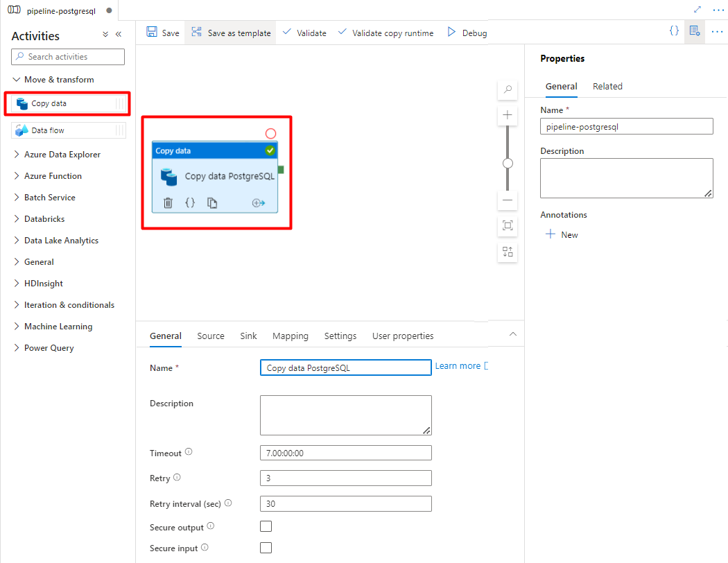The width and height of the screenshot is (728, 563).
Task: Select Data flow activity in list
Action: (x=68, y=130)
